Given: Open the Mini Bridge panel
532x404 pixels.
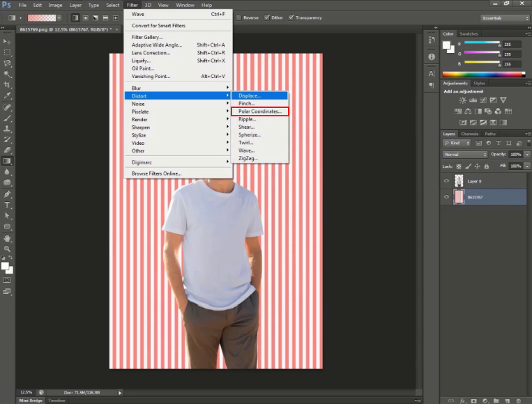Looking at the screenshot, I should (x=31, y=401).
